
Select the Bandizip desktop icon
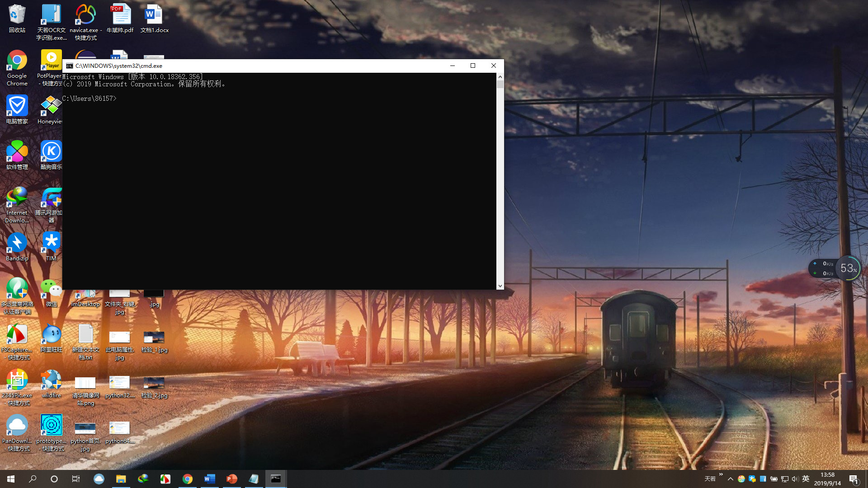17,247
